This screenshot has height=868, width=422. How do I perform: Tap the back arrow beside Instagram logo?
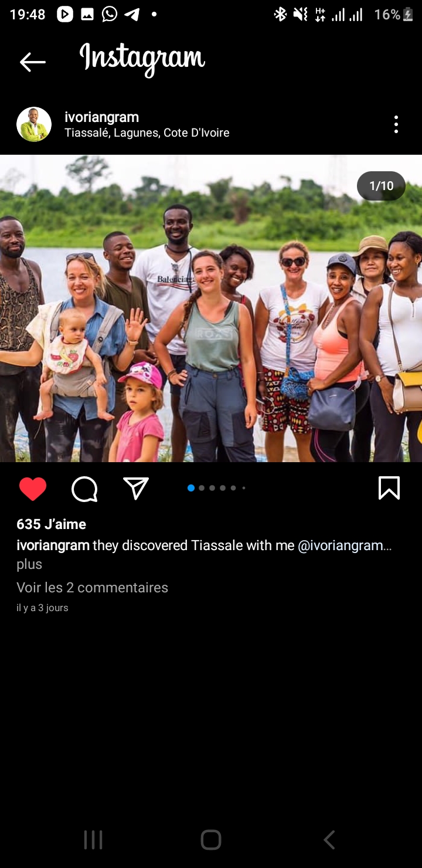click(32, 62)
